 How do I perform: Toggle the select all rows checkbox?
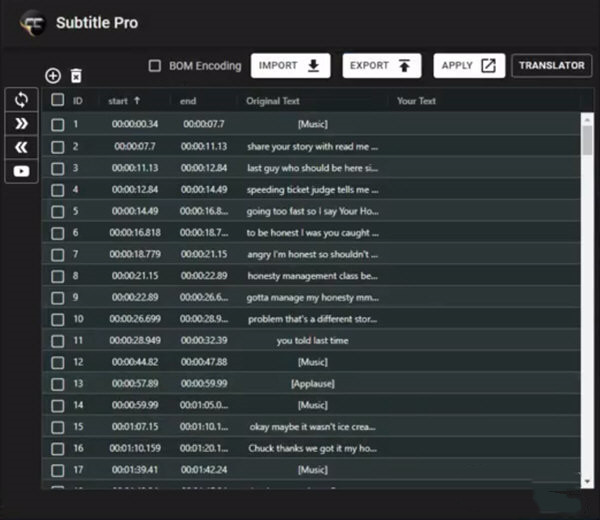click(58, 101)
